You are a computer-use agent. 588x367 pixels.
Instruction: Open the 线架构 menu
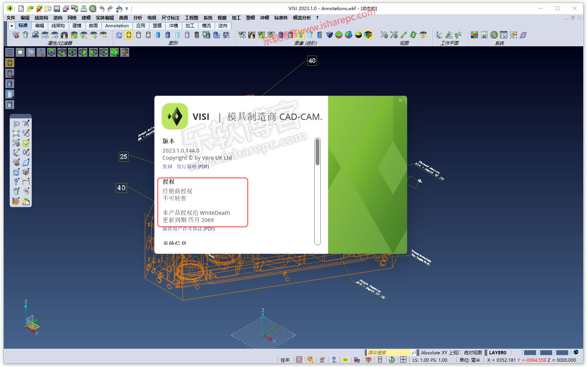click(x=41, y=18)
